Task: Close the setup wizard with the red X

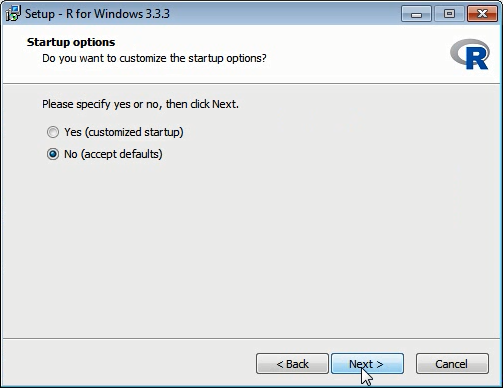Action: pos(482,14)
